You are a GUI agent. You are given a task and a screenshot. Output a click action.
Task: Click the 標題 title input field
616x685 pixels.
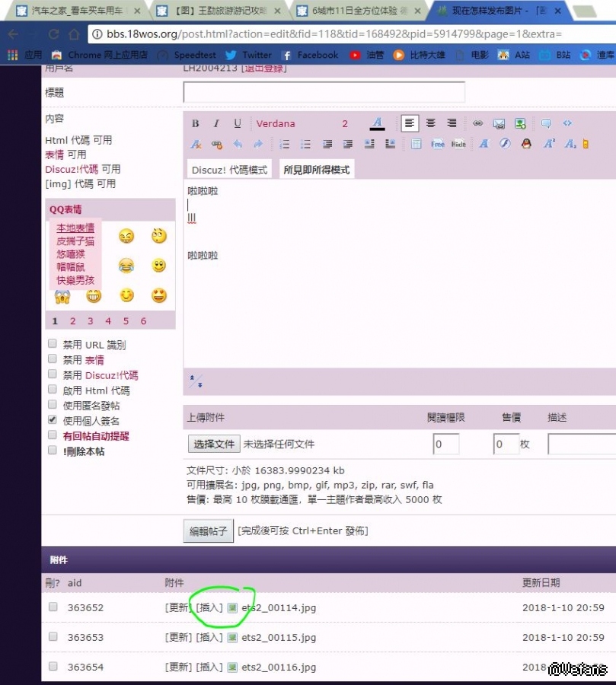(x=324, y=92)
